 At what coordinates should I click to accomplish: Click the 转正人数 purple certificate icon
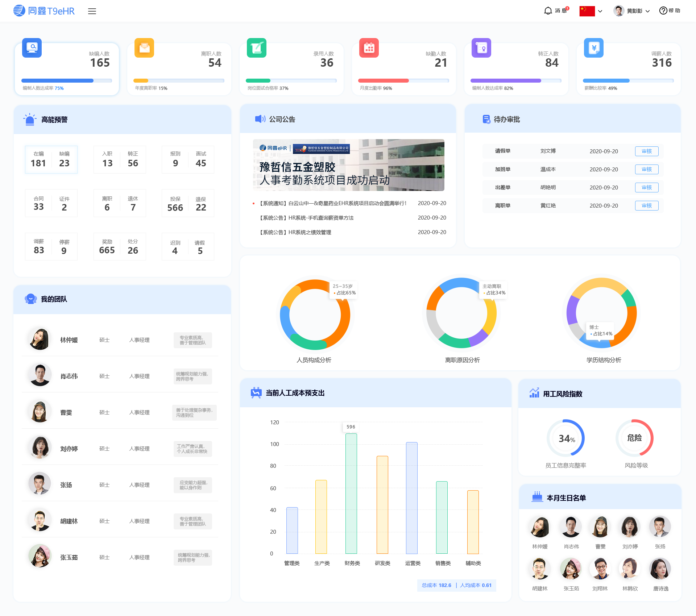pos(481,47)
